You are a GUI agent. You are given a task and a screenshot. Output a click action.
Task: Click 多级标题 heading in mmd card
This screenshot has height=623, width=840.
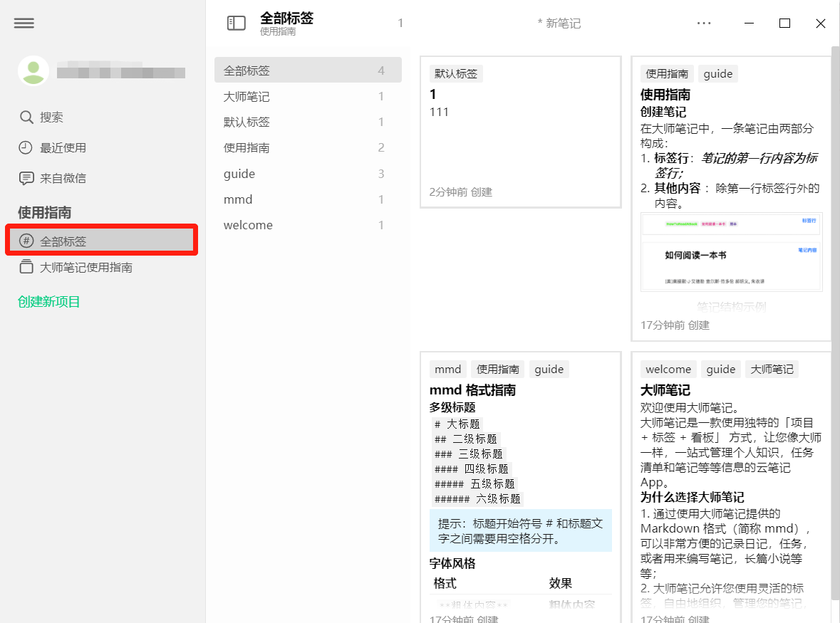[452, 407]
